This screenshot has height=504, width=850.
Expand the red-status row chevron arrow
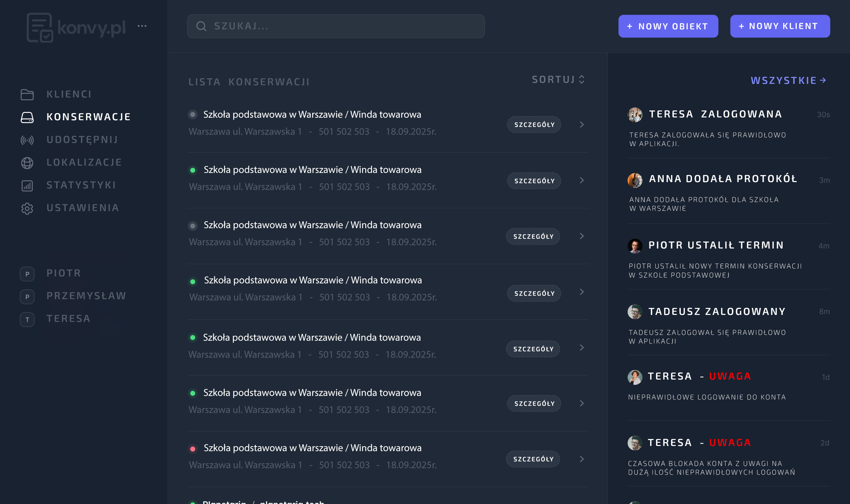tap(582, 459)
